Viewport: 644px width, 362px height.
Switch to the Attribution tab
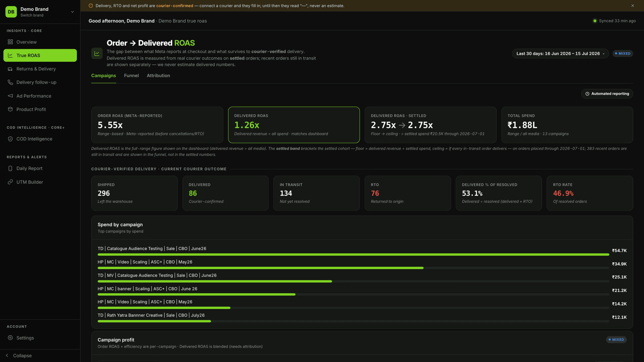[158, 76]
